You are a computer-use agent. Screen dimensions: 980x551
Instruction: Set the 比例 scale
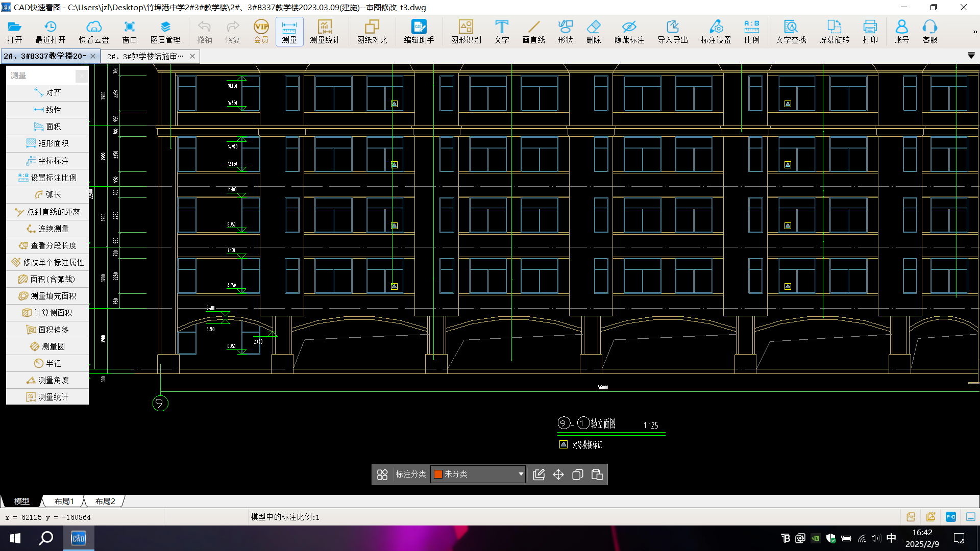point(752,32)
